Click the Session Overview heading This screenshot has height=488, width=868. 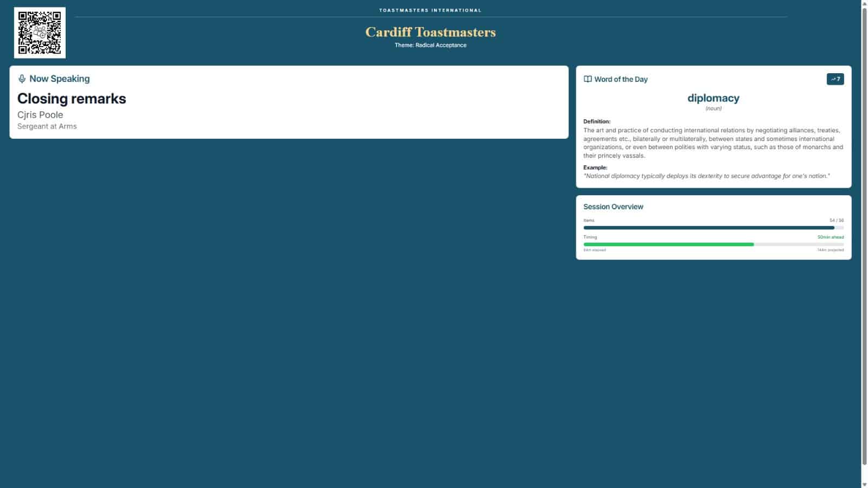click(613, 207)
